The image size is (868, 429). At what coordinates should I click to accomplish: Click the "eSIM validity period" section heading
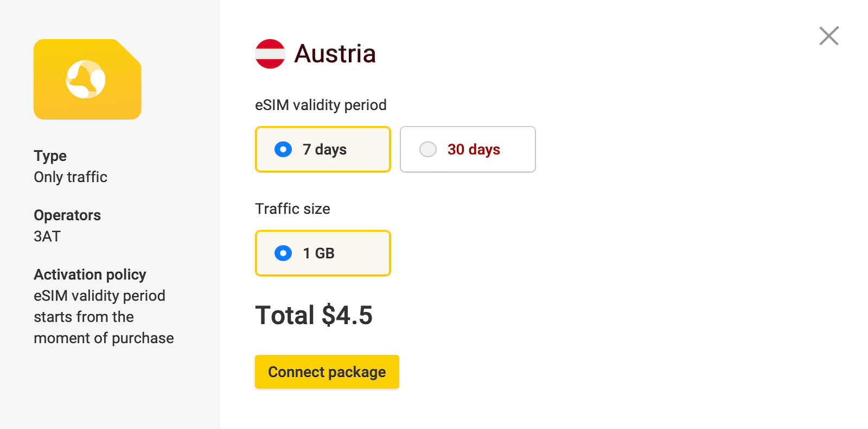pos(321,105)
